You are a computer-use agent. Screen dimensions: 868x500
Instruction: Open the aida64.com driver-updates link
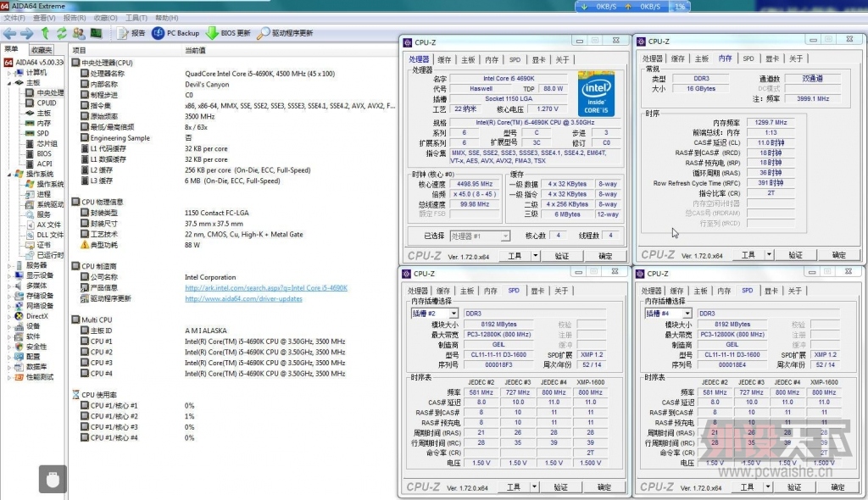coord(243,298)
